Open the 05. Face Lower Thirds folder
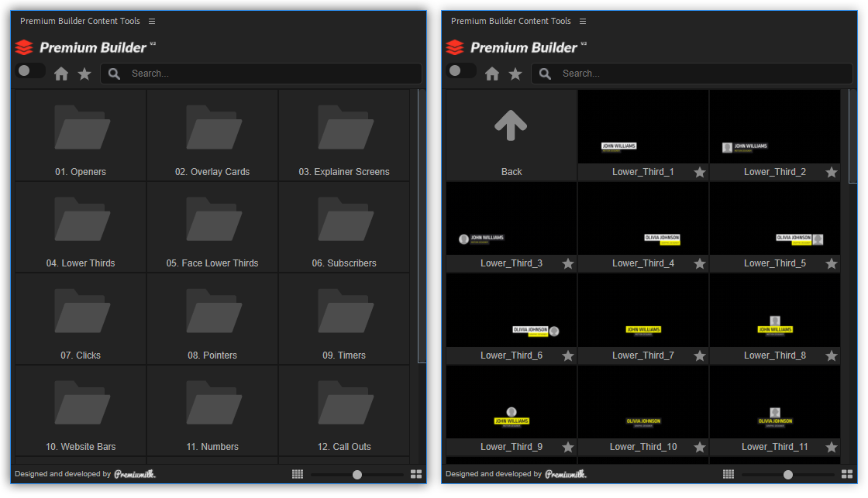 pyautogui.click(x=212, y=228)
